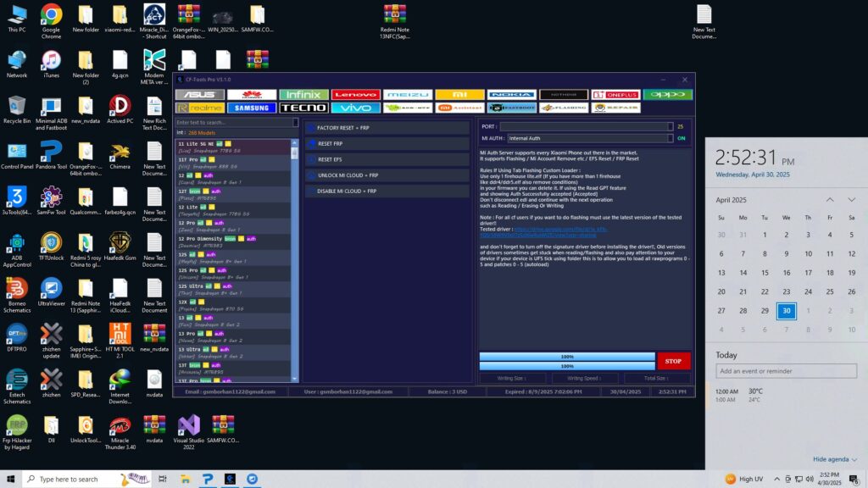868x488 pixels.
Task: Click the Realme brand logo
Action: tap(200, 108)
